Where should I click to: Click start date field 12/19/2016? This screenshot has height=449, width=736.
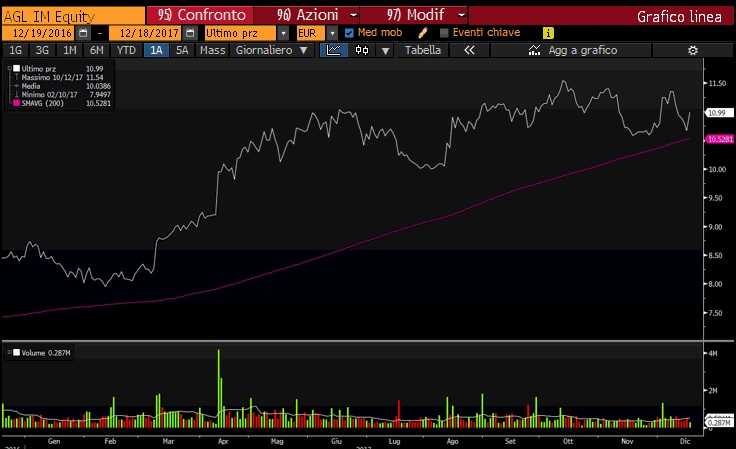(38, 33)
